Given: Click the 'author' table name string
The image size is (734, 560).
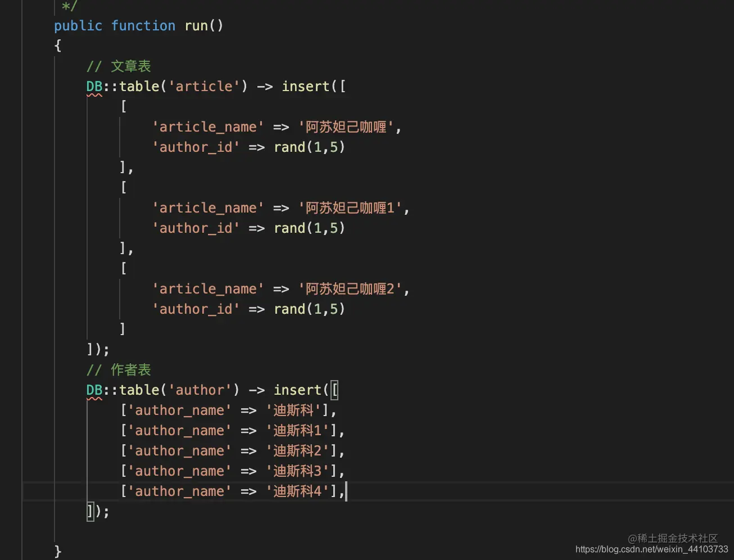Looking at the screenshot, I should coord(200,390).
